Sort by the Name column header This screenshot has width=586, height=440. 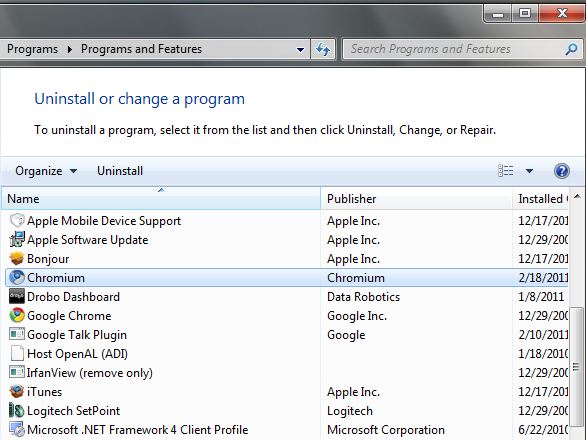pos(161,199)
